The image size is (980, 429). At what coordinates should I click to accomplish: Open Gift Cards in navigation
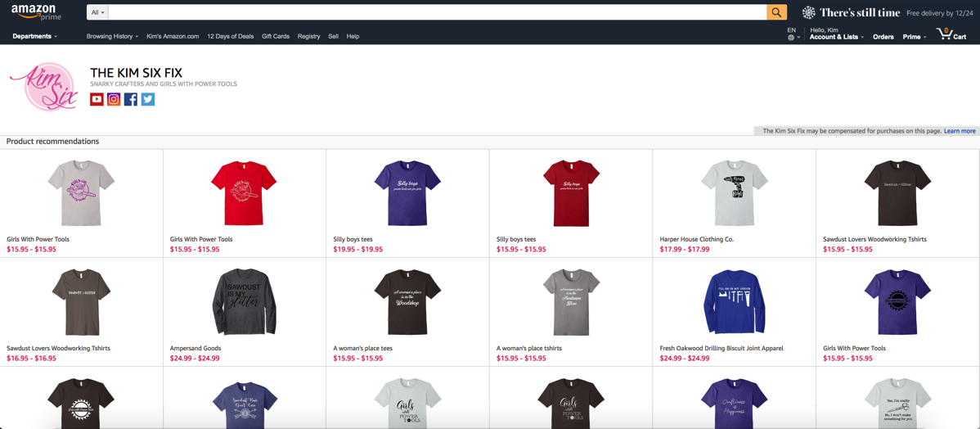[276, 36]
